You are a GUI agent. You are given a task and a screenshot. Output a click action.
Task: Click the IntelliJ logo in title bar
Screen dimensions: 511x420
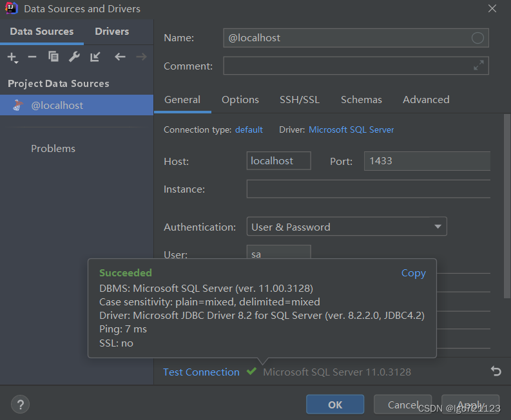tap(11, 8)
